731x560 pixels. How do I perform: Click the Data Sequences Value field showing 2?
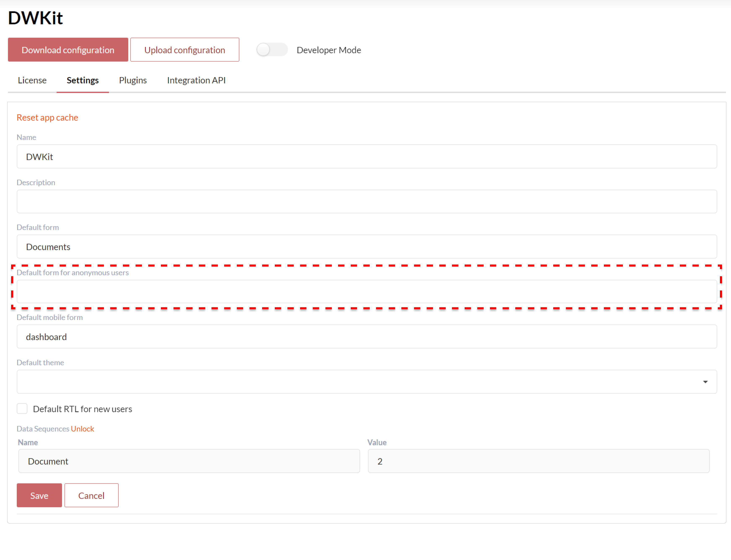[x=539, y=461]
